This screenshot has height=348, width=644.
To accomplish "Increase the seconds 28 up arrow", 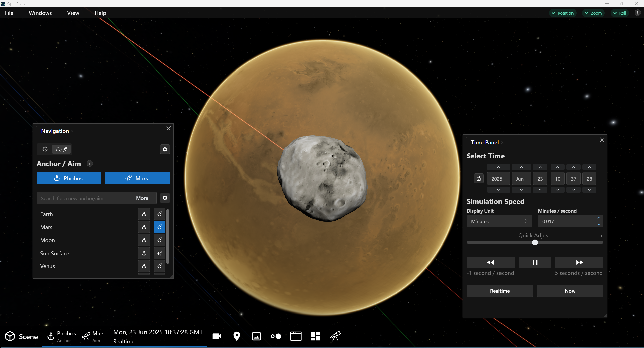I will pos(589,167).
